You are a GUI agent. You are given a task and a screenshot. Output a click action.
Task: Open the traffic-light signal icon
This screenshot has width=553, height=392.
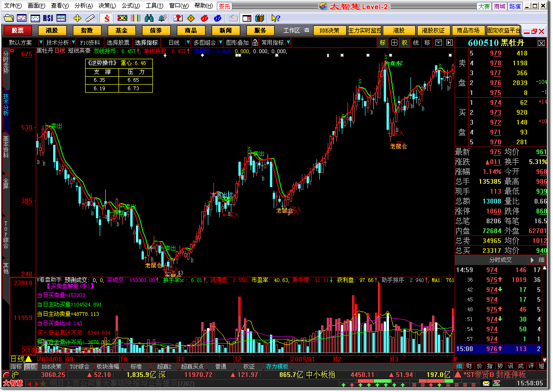pos(122,18)
